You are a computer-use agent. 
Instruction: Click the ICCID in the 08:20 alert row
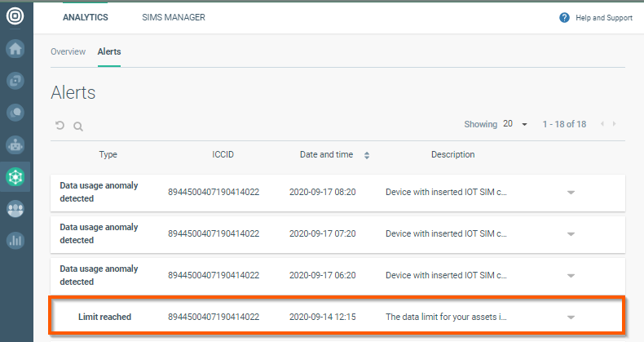click(214, 192)
